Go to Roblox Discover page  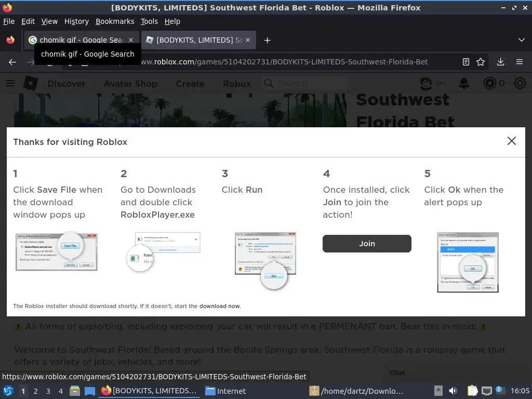[x=66, y=84]
